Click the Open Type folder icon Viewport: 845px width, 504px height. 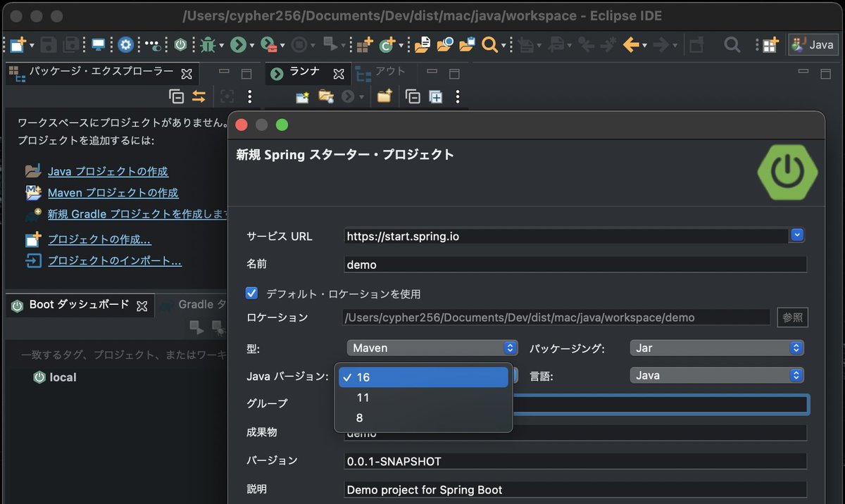click(x=422, y=45)
